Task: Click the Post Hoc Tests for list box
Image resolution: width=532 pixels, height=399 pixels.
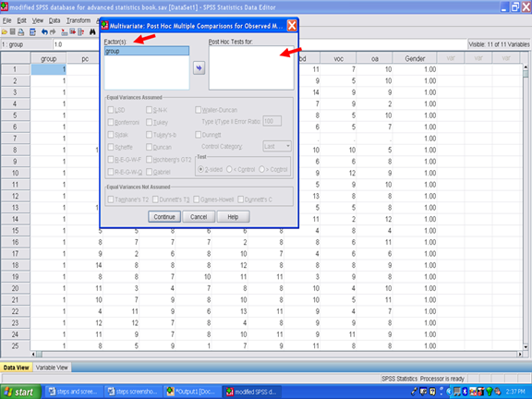Action: point(251,67)
